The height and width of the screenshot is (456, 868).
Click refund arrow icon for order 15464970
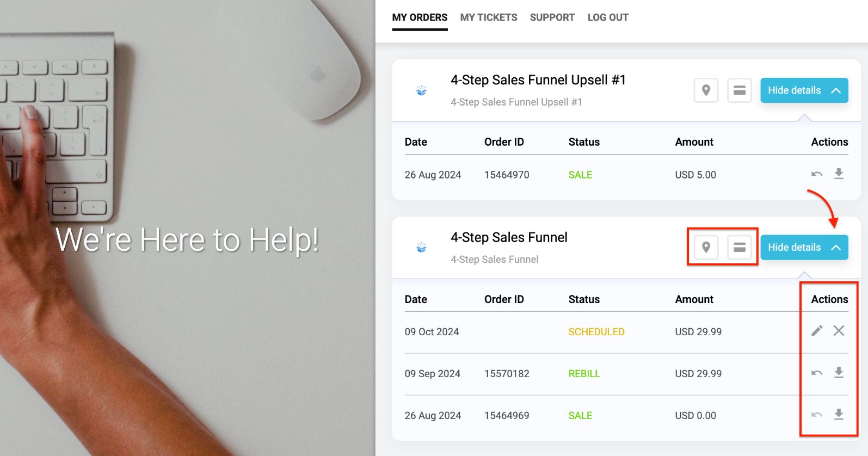point(817,174)
